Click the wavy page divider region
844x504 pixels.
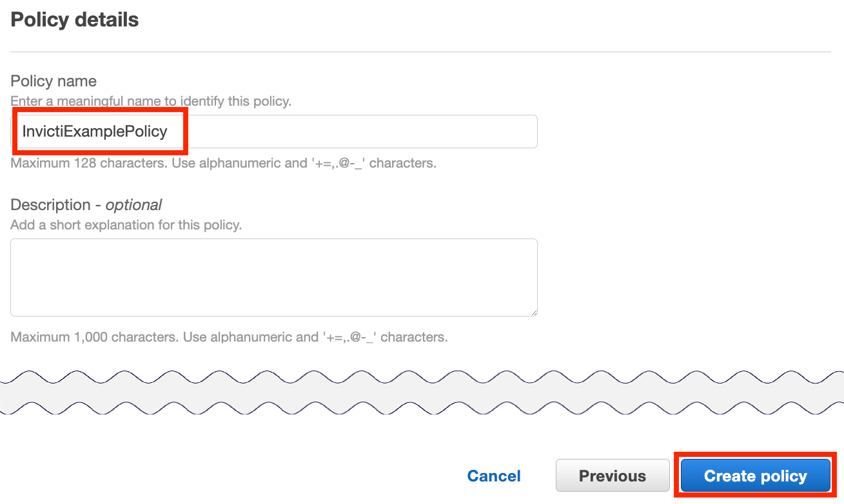tap(422, 389)
